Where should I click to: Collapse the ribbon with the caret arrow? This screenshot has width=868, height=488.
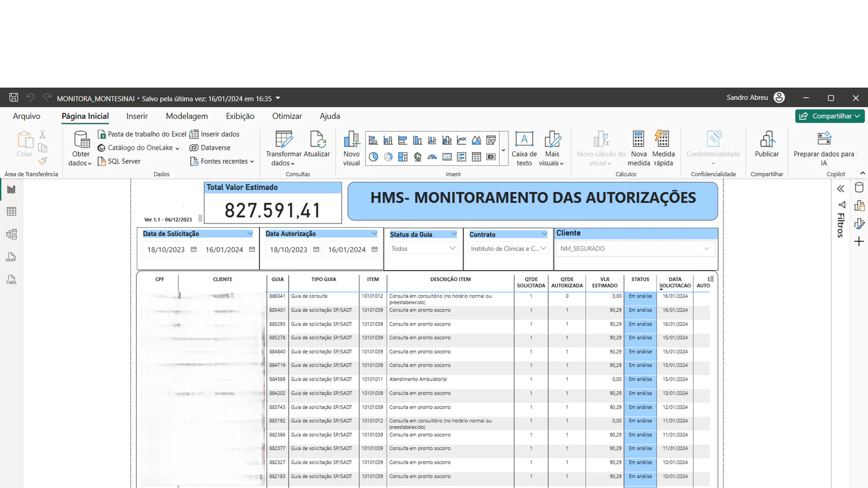point(863,174)
